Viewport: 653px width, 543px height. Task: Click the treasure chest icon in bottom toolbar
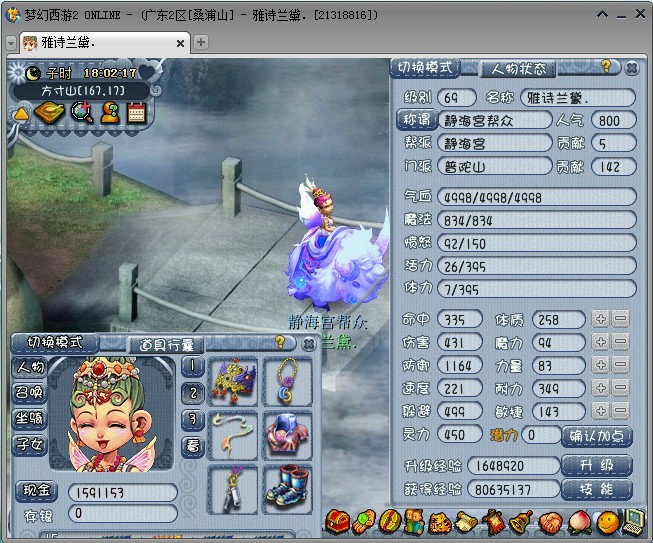(x=337, y=521)
